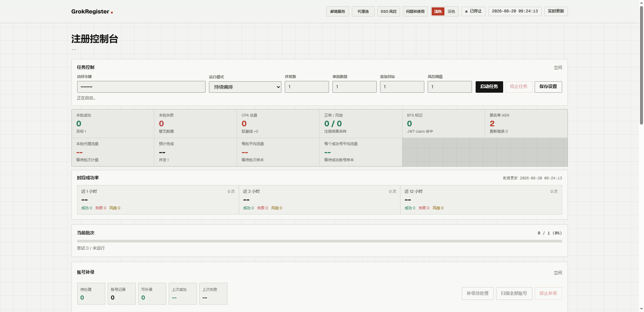
Task: Switch to 深色 theme
Action: click(451, 11)
